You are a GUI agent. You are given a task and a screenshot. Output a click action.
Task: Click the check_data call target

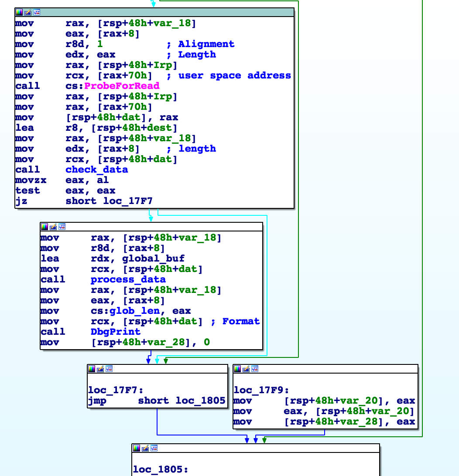[x=97, y=170]
